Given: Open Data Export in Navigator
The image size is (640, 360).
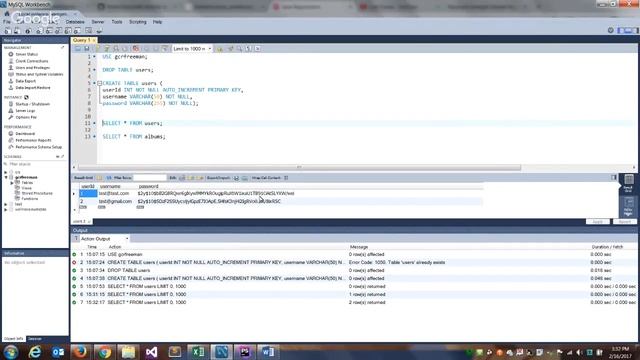Looking at the screenshot, I should tap(25, 81).
